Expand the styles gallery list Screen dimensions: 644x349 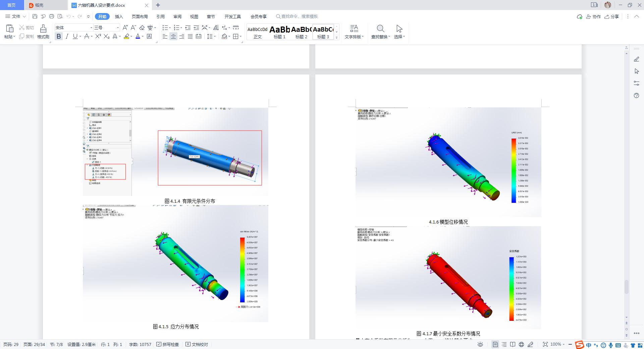(x=336, y=37)
